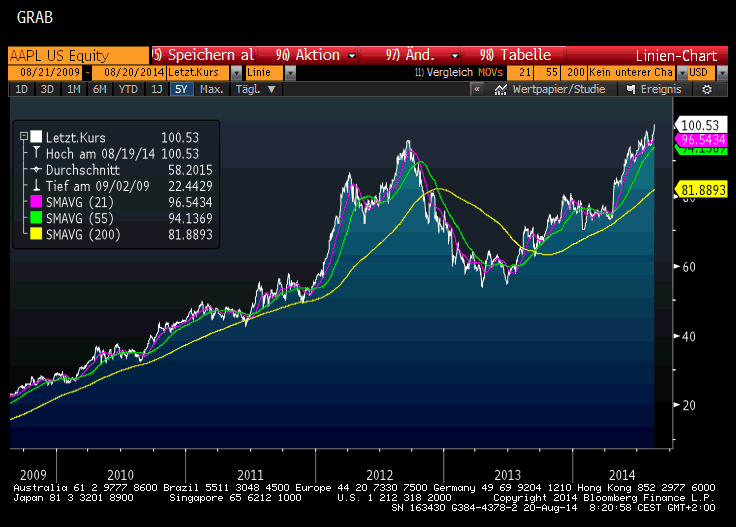Click the Tief low marker icon
Screen dimensions: 736x527
36,185
